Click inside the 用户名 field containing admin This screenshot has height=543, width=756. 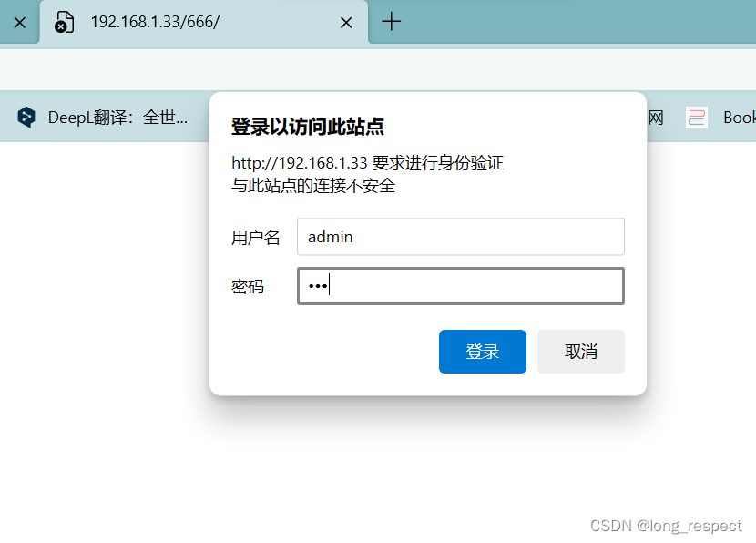460,236
